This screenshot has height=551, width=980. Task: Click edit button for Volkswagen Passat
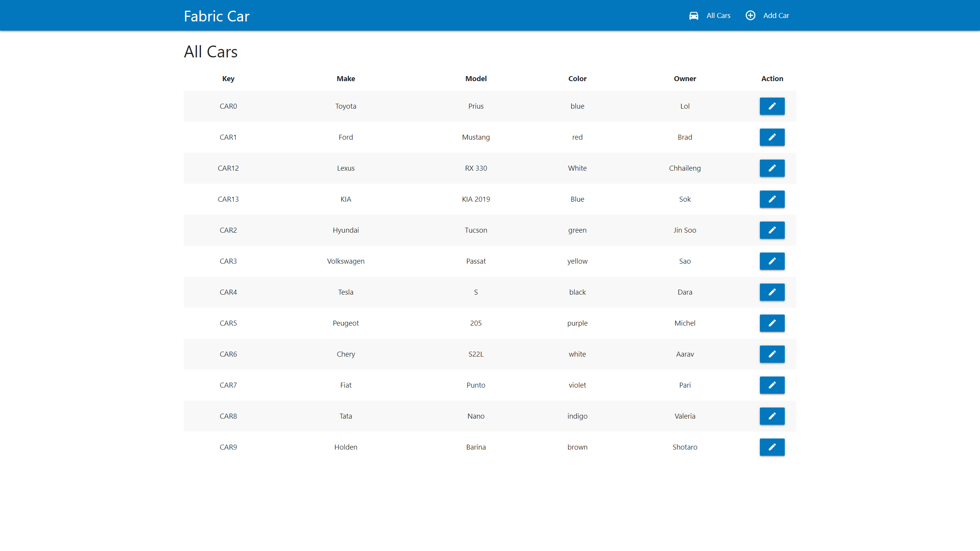pyautogui.click(x=772, y=261)
